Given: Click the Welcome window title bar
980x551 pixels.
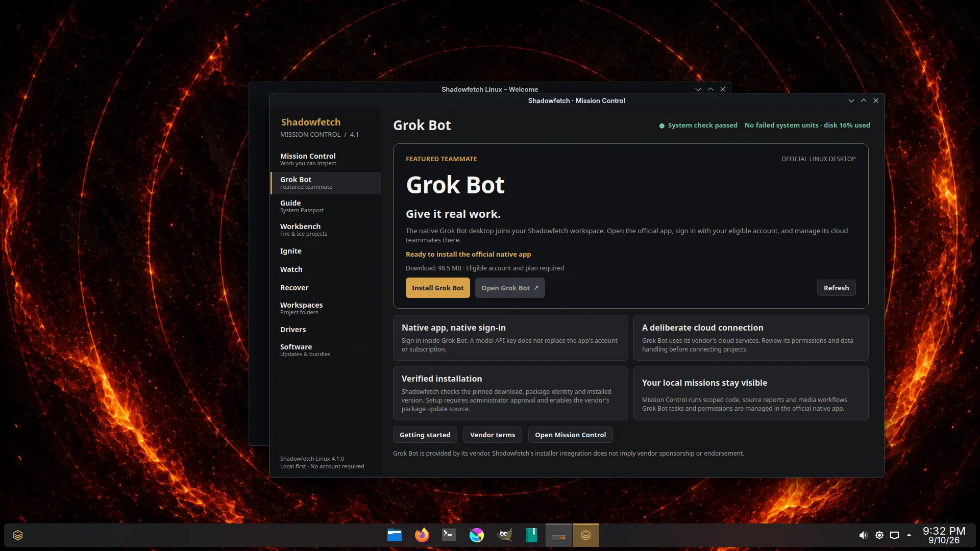Looking at the screenshot, I should coord(489,89).
